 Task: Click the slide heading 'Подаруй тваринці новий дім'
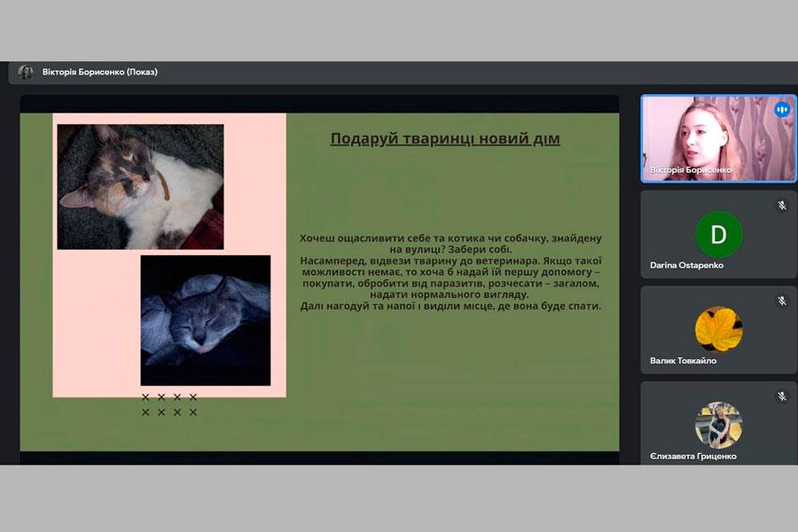pos(445,138)
